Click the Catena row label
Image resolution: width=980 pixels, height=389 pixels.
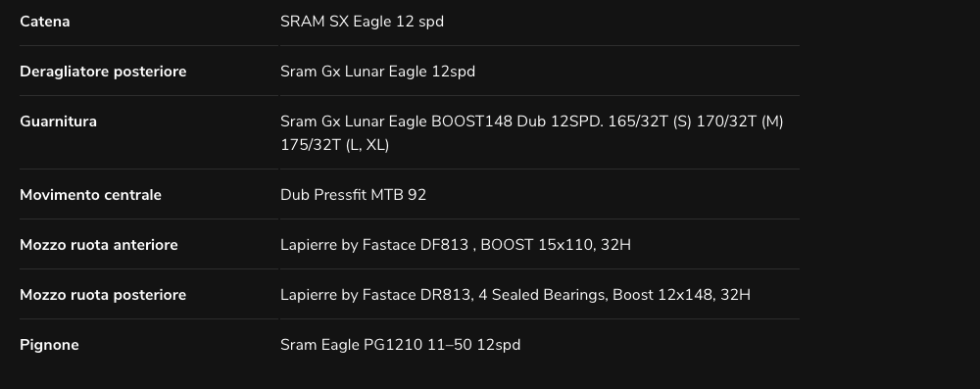[x=44, y=22]
